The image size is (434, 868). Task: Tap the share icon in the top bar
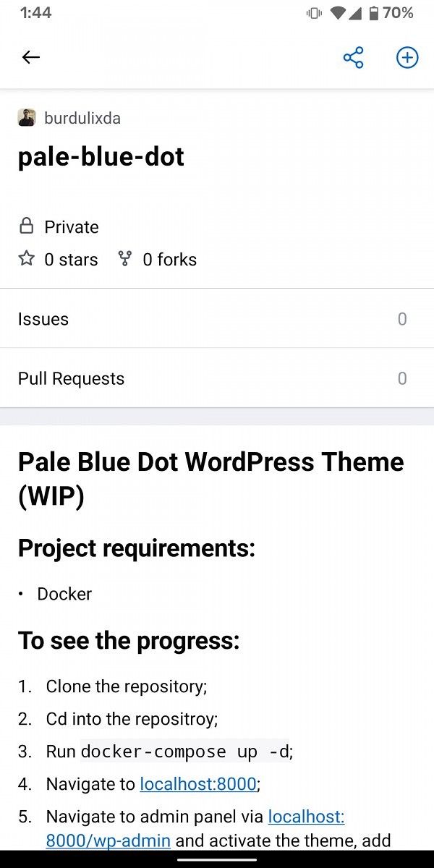tap(352, 57)
